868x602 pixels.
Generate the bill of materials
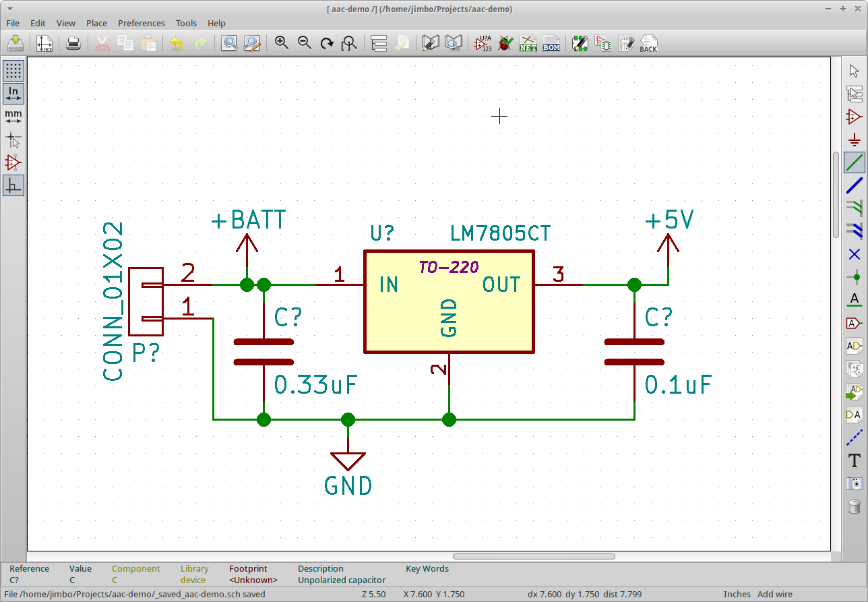[x=551, y=43]
